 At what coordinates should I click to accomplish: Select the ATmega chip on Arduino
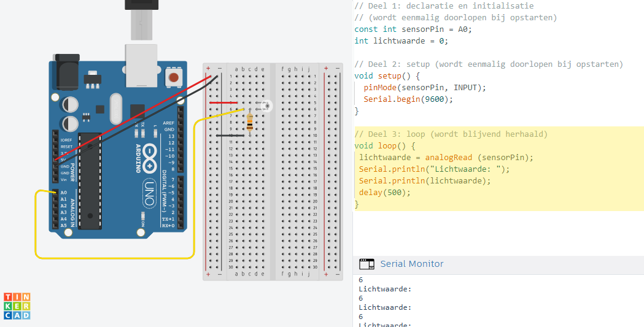point(90,181)
